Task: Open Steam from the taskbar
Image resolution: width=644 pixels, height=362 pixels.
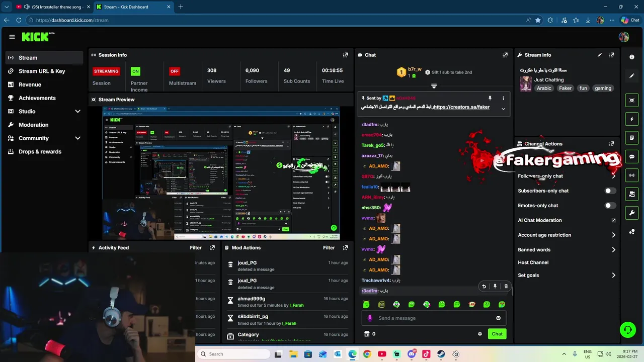Action: pos(441,354)
